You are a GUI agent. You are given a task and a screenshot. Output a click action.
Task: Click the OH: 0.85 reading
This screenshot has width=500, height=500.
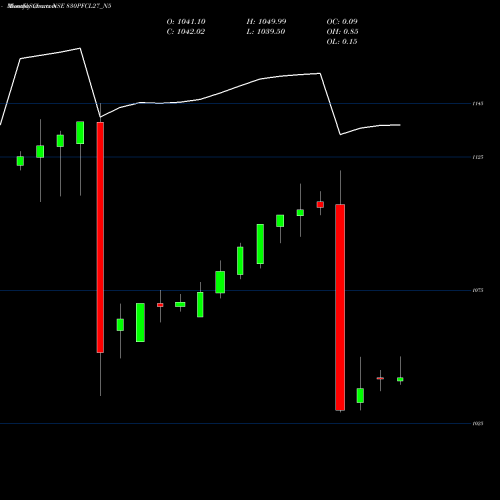pyautogui.click(x=342, y=32)
